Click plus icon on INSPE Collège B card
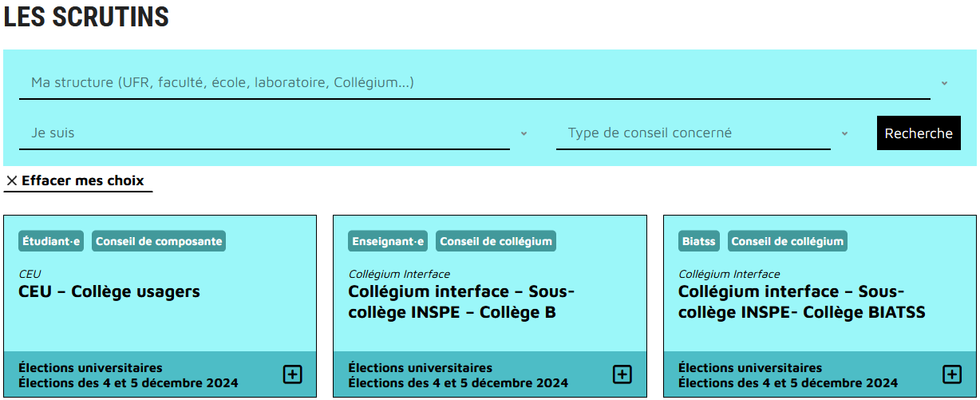 click(622, 374)
